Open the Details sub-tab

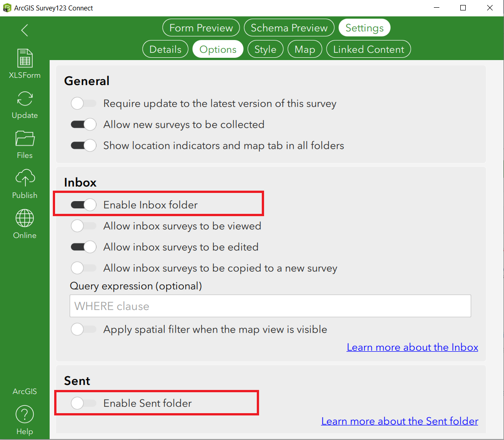pyautogui.click(x=165, y=49)
